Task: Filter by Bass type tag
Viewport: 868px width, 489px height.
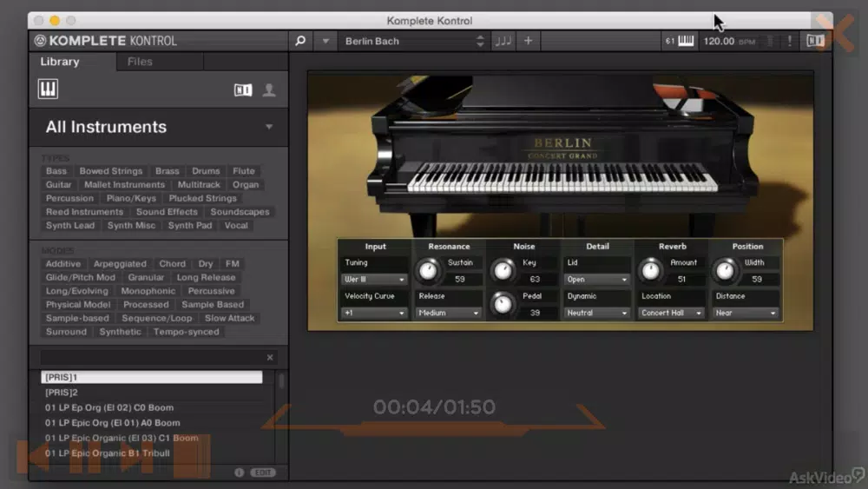Action: pos(56,171)
